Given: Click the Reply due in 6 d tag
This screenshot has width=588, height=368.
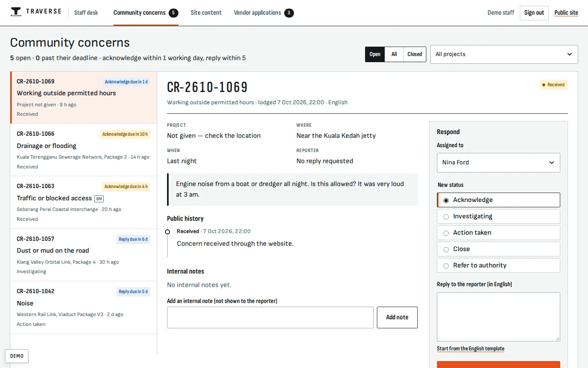Looking at the screenshot, I should tap(133, 239).
